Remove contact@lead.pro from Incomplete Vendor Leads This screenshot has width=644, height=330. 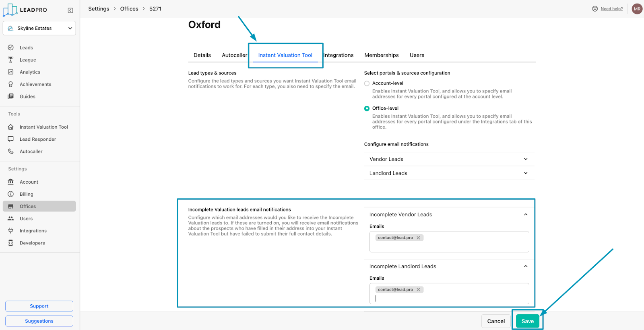coord(419,238)
